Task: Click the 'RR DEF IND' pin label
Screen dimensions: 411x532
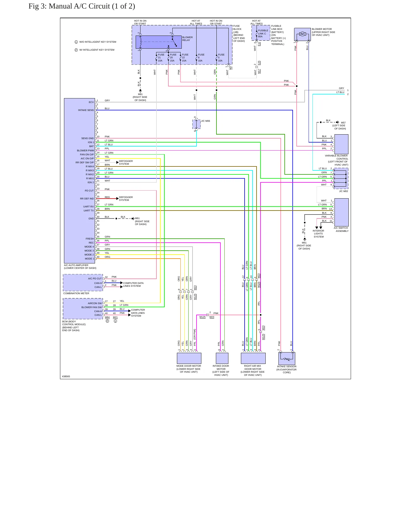Action: click(x=87, y=199)
